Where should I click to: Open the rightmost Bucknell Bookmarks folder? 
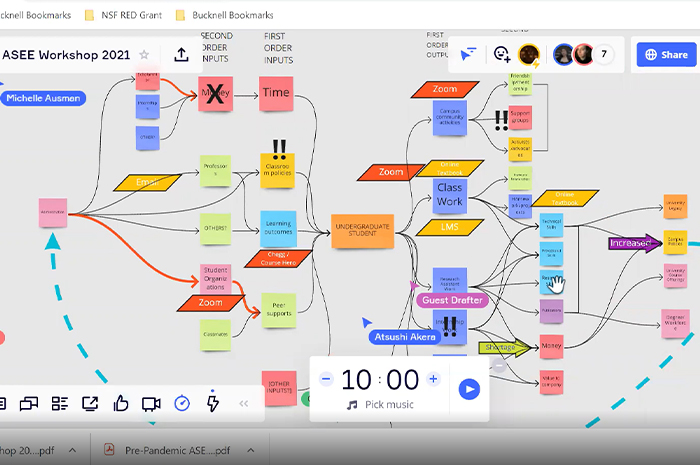(225, 15)
